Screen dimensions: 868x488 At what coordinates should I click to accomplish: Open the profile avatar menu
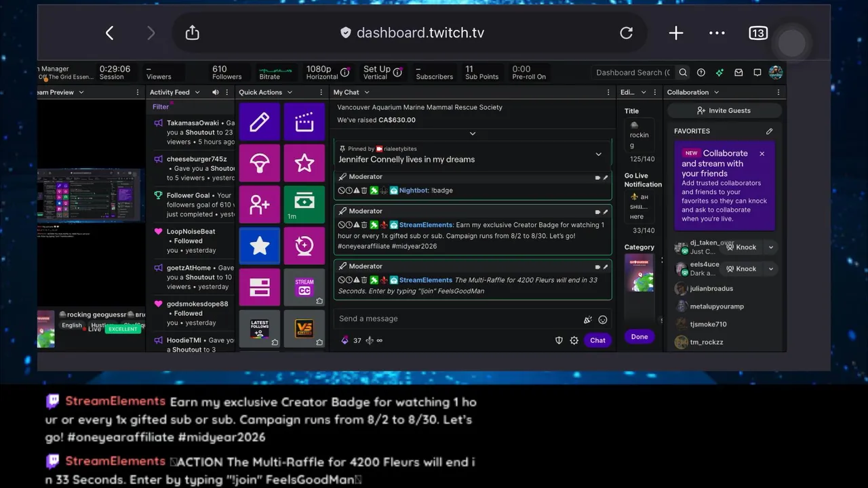tap(776, 73)
